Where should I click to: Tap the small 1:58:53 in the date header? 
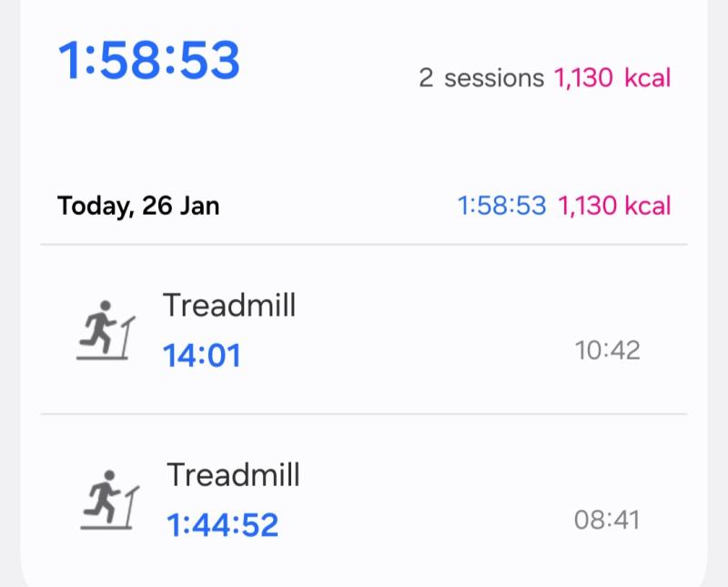coord(501,206)
